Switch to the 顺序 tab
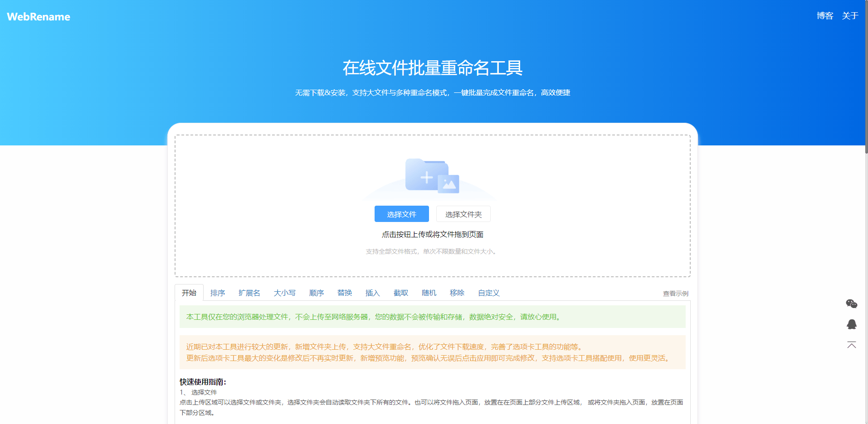The width and height of the screenshot is (868, 424). [317, 293]
